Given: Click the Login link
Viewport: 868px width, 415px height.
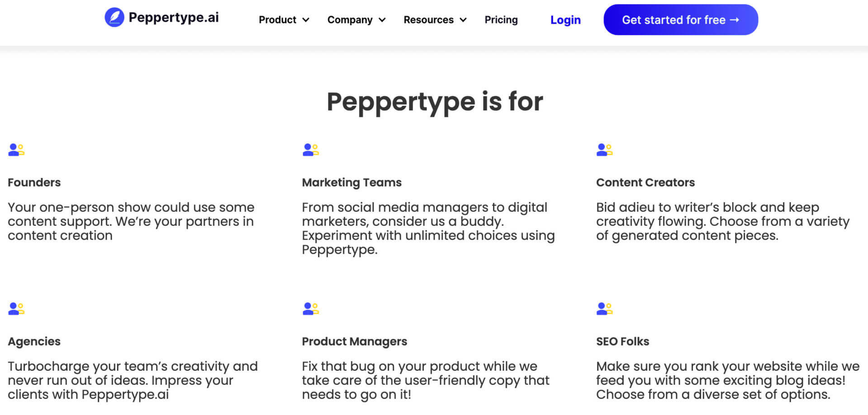Looking at the screenshot, I should click(x=565, y=20).
